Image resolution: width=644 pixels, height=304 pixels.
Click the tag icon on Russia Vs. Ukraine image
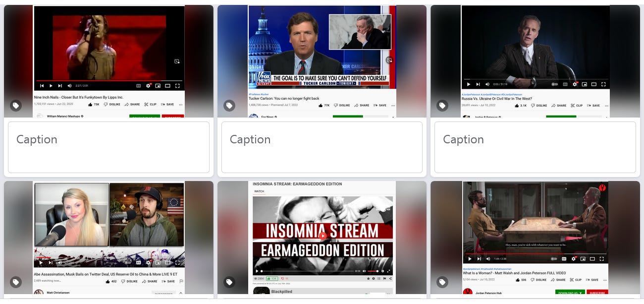[x=442, y=106]
